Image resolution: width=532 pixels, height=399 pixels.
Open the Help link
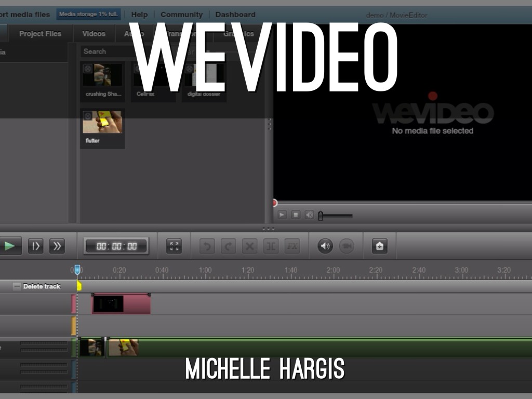click(139, 15)
